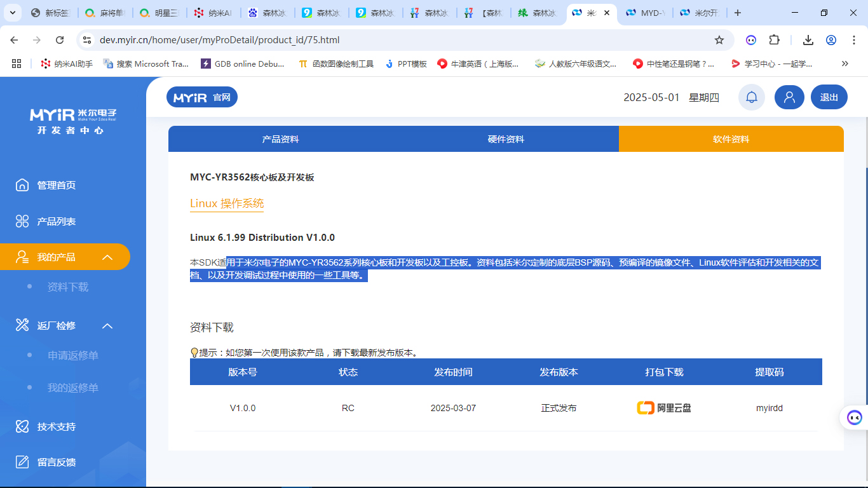Image resolution: width=868 pixels, height=488 pixels.
Task: Click the edit icon beside 留言反馈
Action: pyautogui.click(x=22, y=462)
